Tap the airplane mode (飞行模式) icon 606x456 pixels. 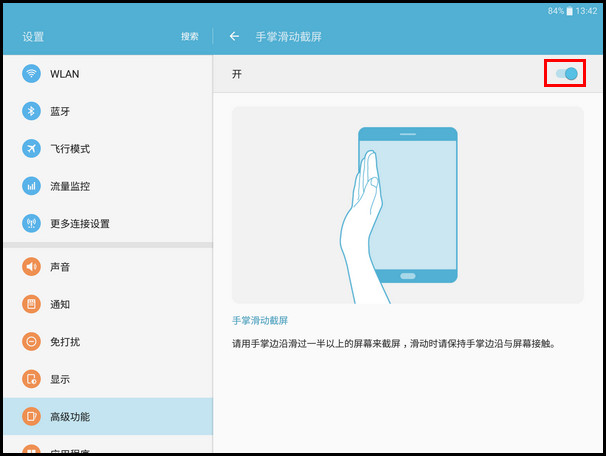[x=31, y=148]
